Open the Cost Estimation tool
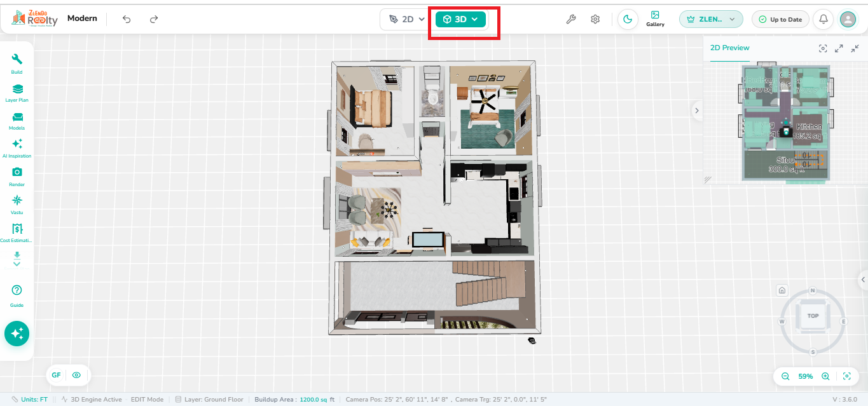 [x=17, y=233]
